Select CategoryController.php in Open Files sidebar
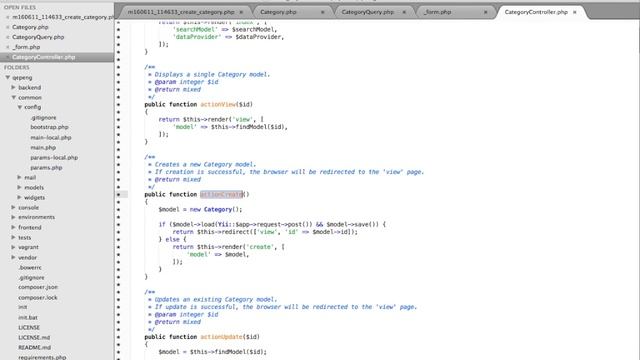The image size is (640, 360). coord(44,57)
